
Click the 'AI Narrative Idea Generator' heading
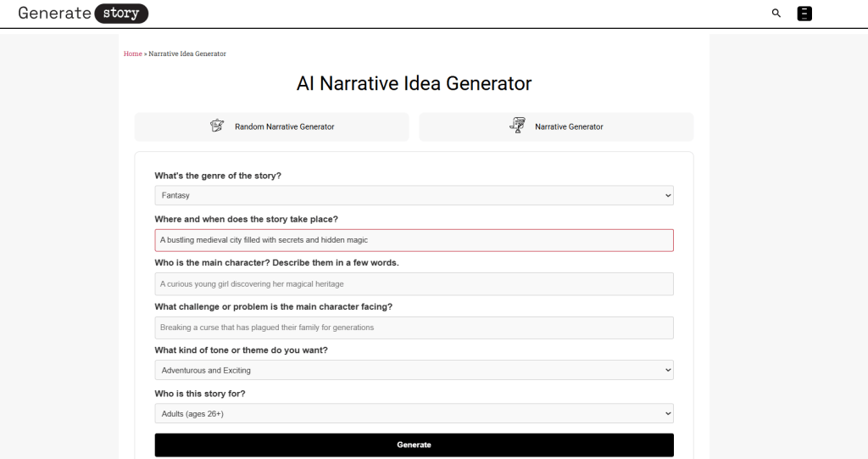tap(414, 84)
